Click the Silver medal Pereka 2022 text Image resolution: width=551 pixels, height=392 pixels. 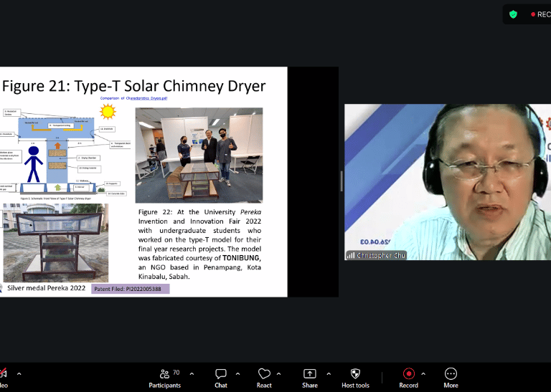coord(47,288)
